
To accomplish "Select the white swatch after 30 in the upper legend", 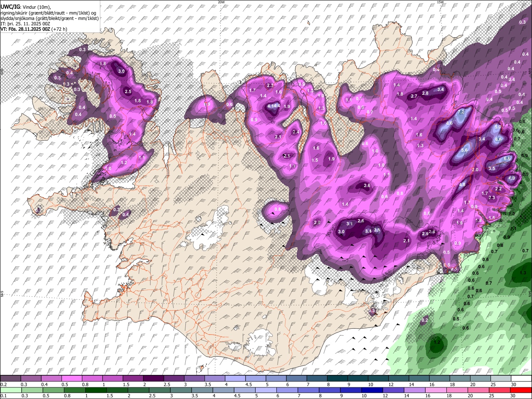I will coord(521,379).
